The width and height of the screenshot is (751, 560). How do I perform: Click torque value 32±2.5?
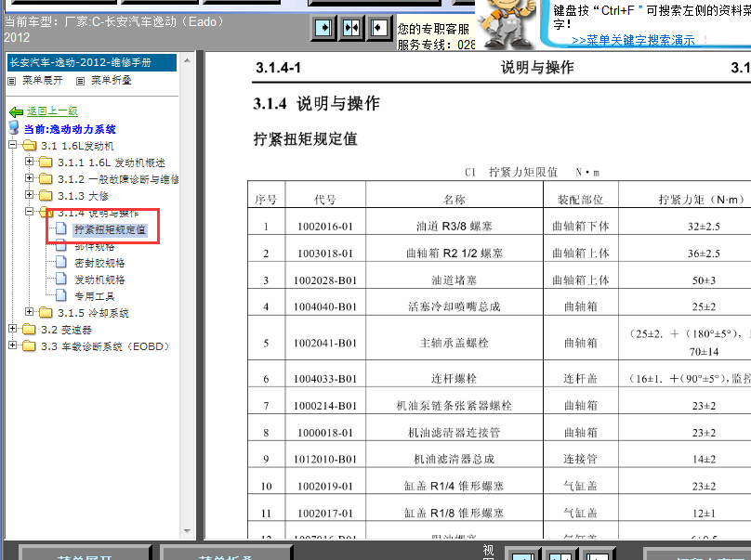pyautogui.click(x=704, y=227)
